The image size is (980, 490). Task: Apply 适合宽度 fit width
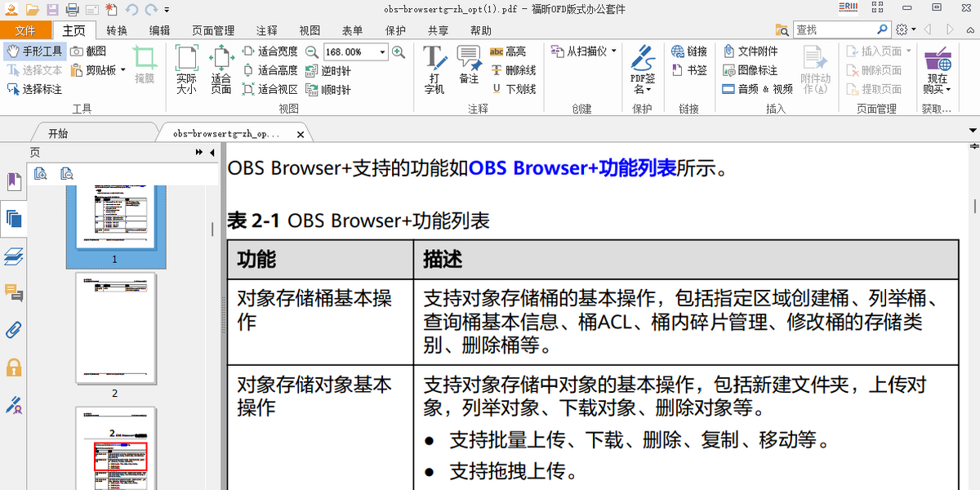pyautogui.click(x=270, y=51)
